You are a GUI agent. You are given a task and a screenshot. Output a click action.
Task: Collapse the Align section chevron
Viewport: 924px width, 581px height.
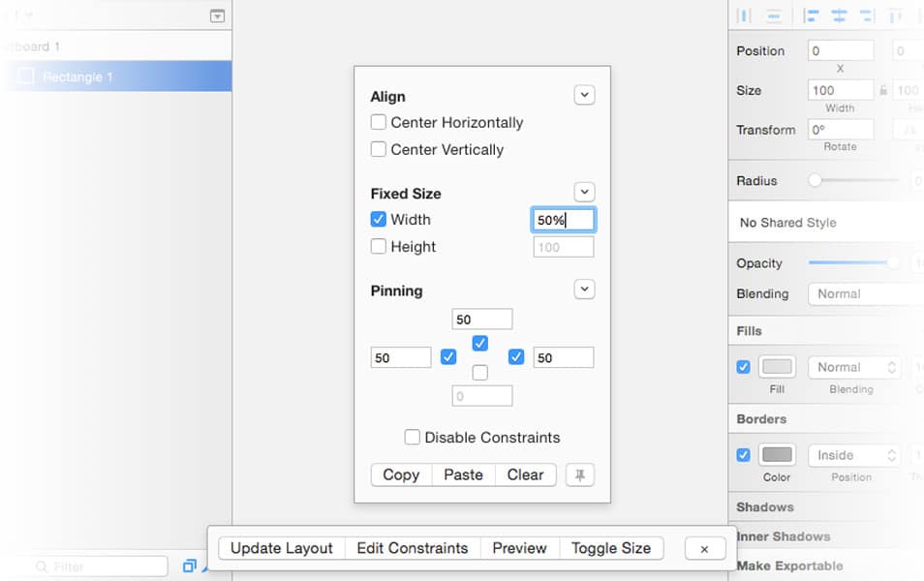(584, 95)
